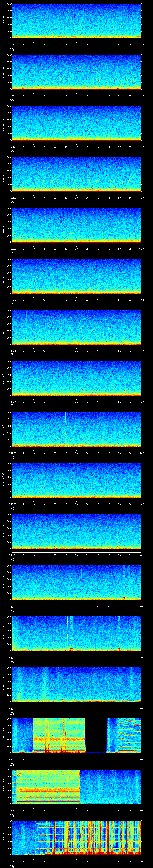The height and width of the screenshot is (868, 153).
Task: Click the 13:00 end time label
Action: coord(141,453)
